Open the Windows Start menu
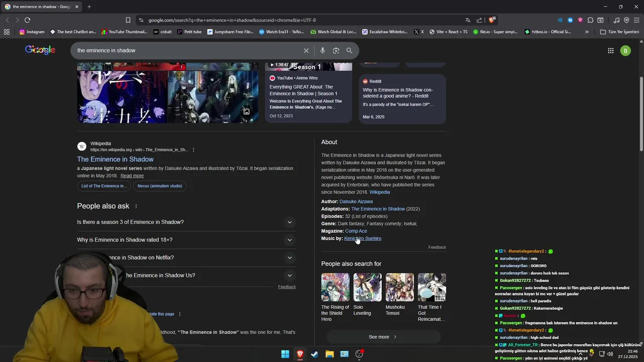Image resolution: width=644 pixels, height=362 pixels. point(285,354)
